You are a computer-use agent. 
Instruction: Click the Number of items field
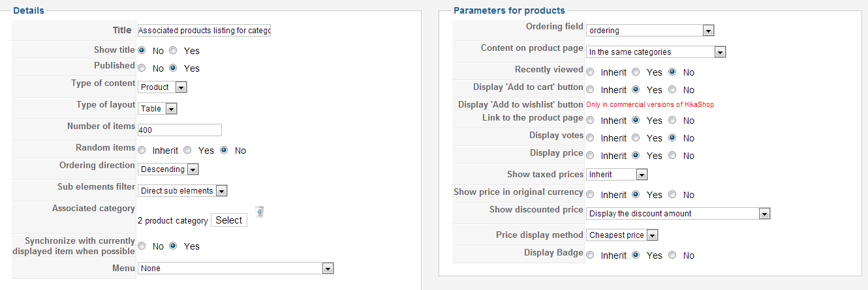[179, 130]
